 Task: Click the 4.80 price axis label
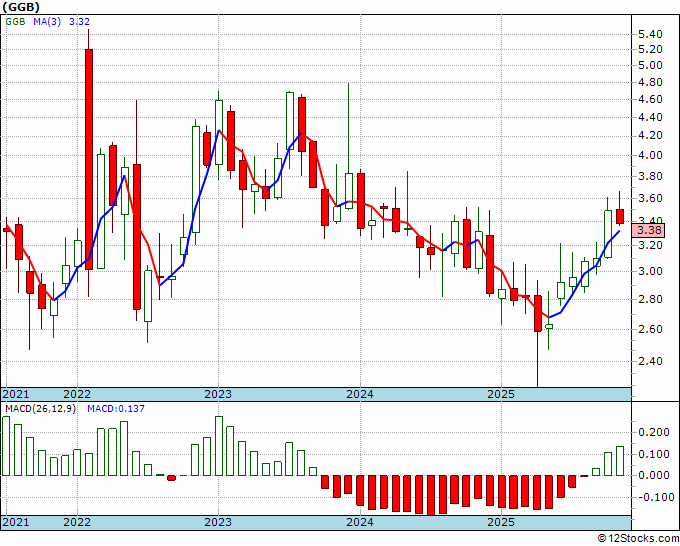coord(650,82)
